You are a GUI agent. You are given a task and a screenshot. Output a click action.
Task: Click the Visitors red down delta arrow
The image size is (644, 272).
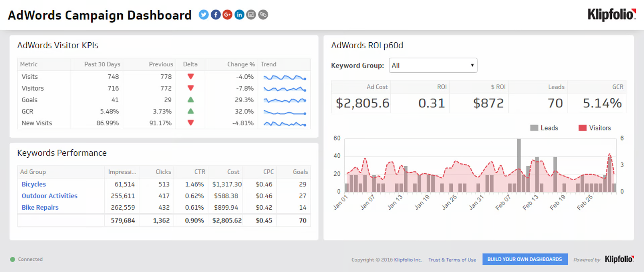[191, 88]
